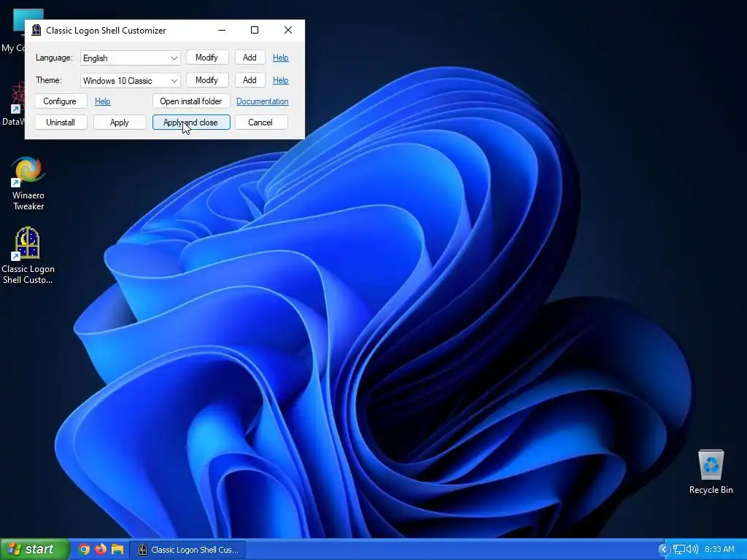Click the Cancel button
Image resolution: width=747 pixels, height=560 pixels.
pyautogui.click(x=260, y=122)
